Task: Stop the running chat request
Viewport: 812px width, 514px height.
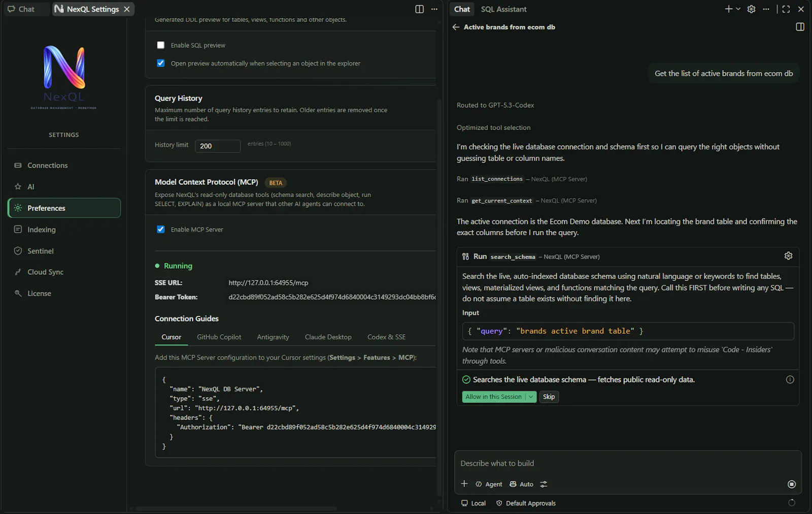Action: pyautogui.click(x=792, y=484)
